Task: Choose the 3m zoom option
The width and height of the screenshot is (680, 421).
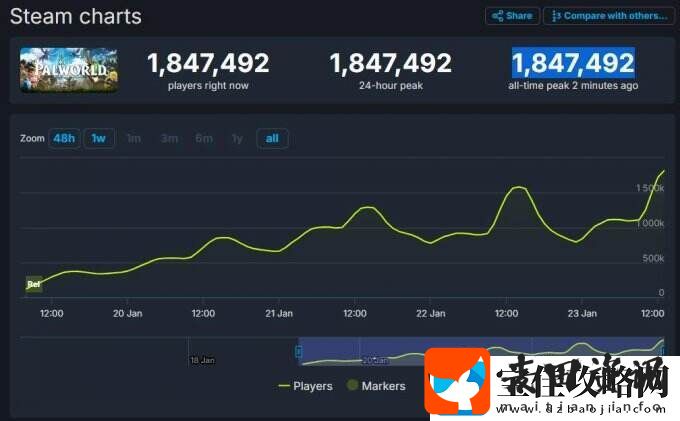Action: [x=169, y=139]
